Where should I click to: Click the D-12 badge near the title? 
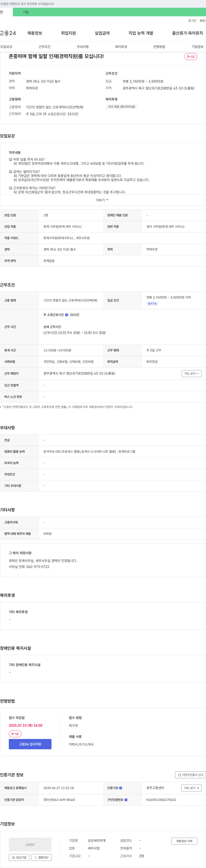click(x=191, y=57)
